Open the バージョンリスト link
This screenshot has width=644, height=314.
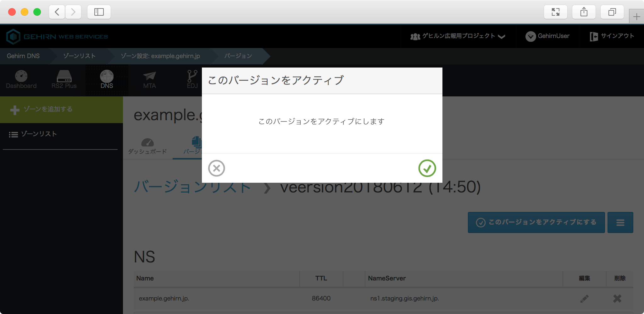pyautogui.click(x=192, y=187)
